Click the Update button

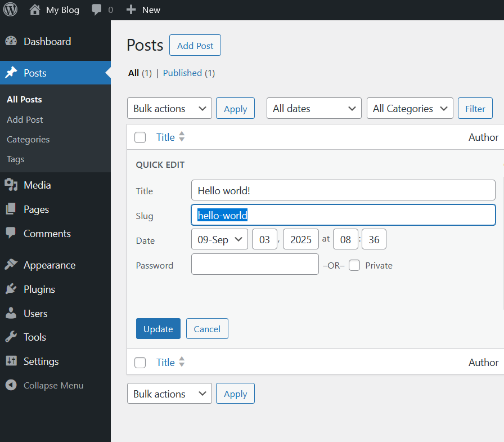coord(158,329)
